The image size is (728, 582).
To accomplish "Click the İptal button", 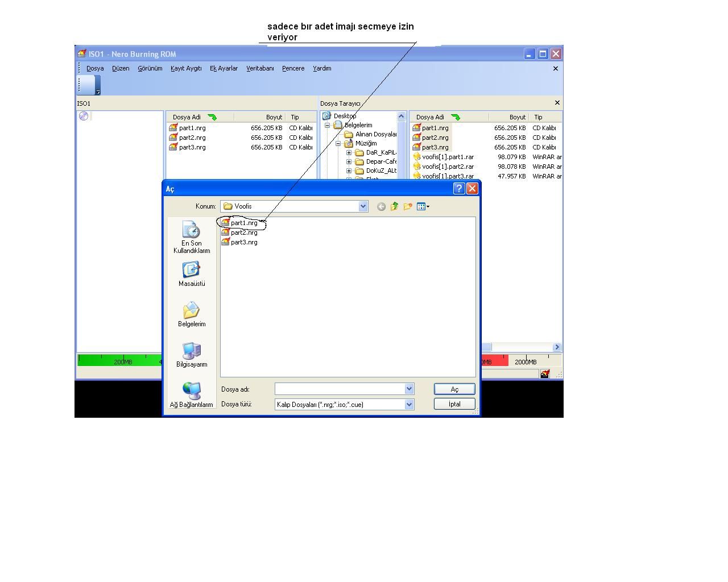I will (454, 404).
